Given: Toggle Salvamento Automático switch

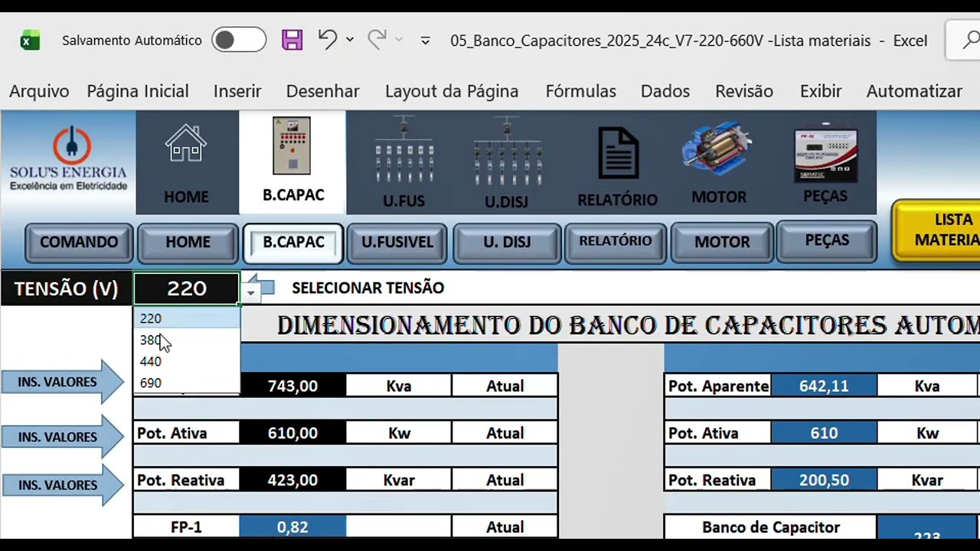Looking at the screenshot, I should tap(239, 41).
